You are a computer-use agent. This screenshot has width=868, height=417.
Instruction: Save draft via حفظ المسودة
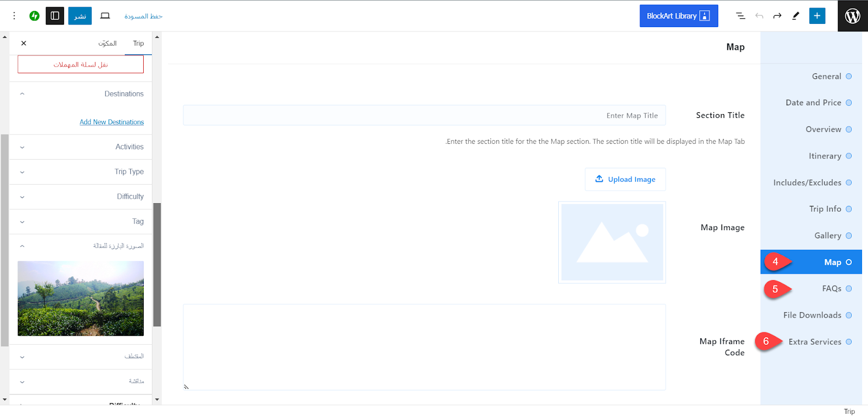coord(143,16)
